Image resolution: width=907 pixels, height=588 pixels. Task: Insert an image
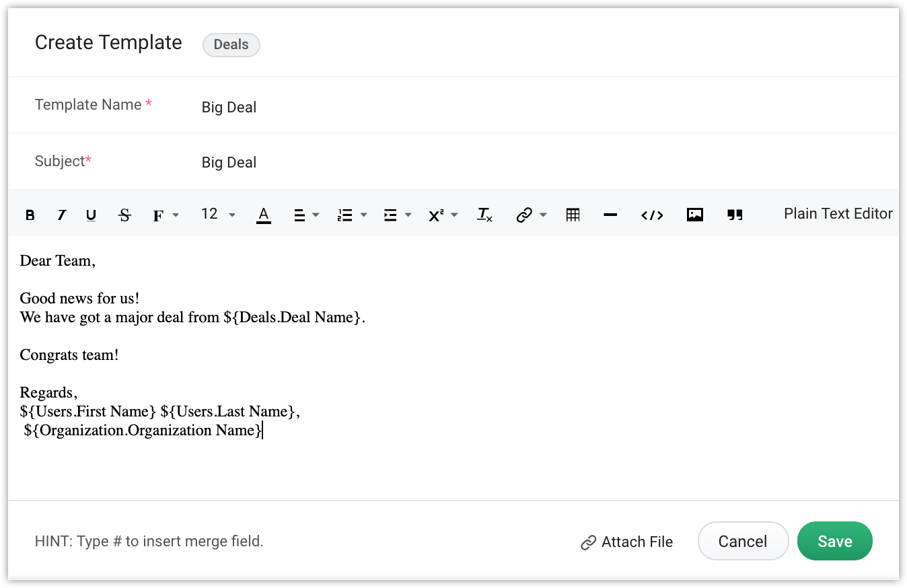coord(694,215)
